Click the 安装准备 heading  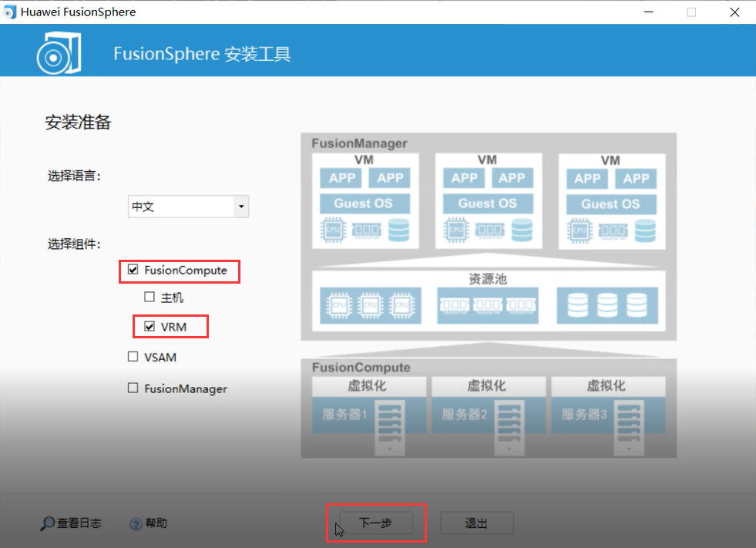[x=78, y=122]
